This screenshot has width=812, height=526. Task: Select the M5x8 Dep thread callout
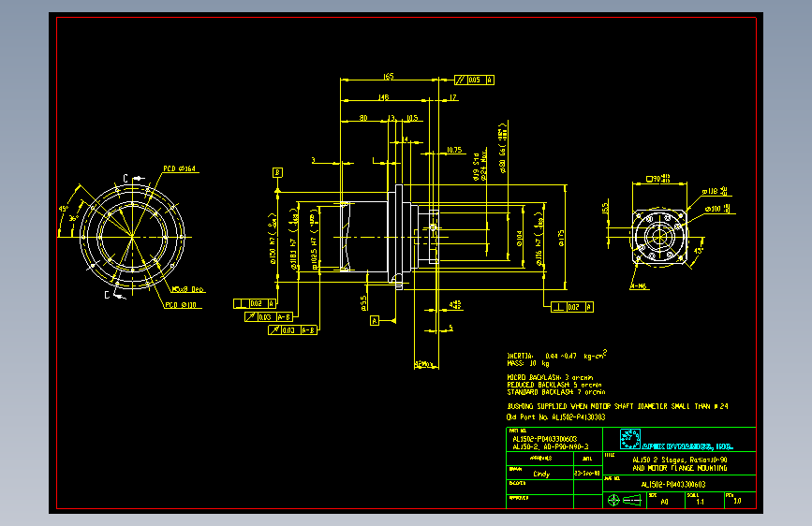coord(188,289)
